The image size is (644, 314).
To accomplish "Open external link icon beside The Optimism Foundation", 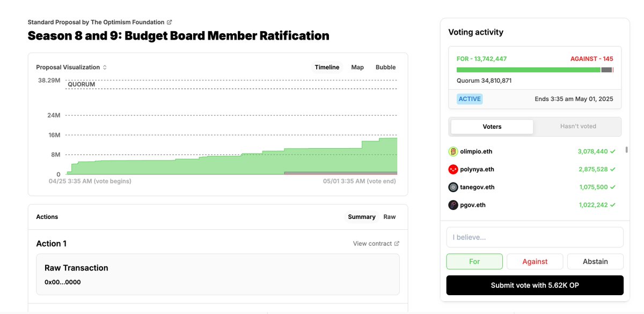I will pos(170,23).
